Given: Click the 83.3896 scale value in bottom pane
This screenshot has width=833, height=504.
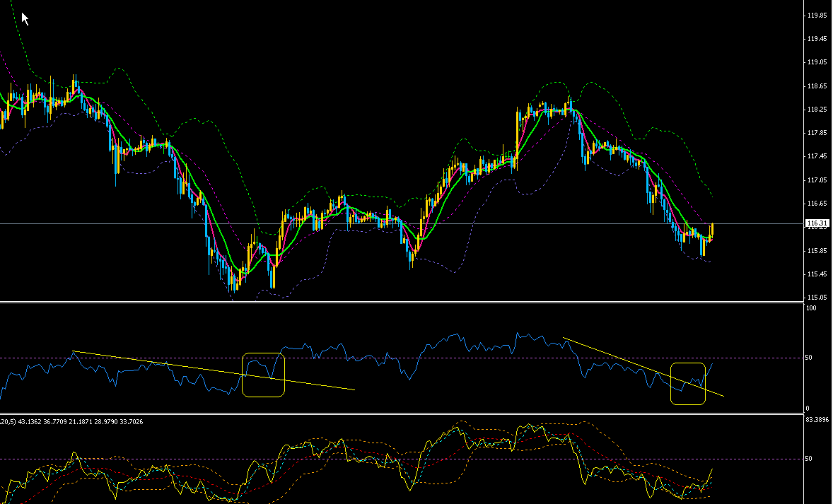Looking at the screenshot, I should (x=817, y=420).
